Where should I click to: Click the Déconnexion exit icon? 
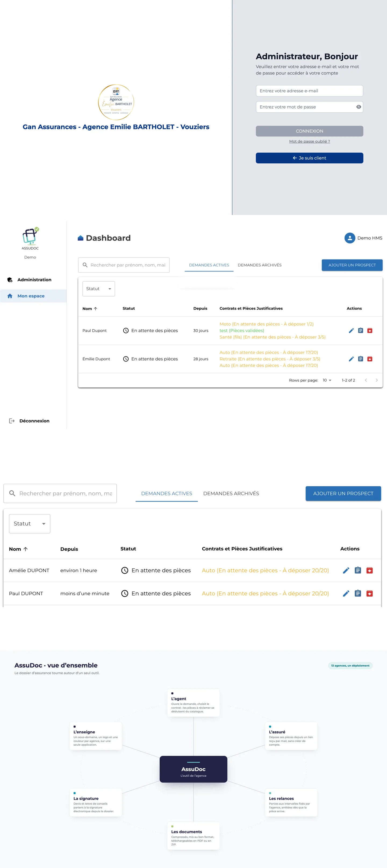point(12,421)
